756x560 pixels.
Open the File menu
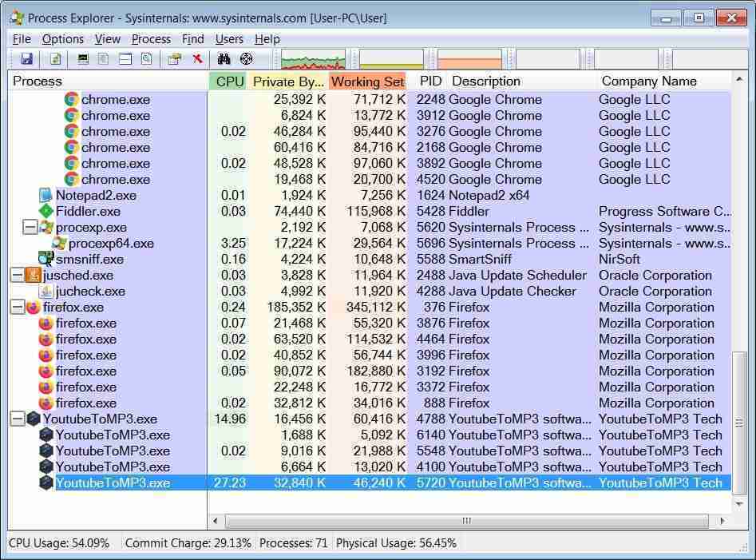[22, 39]
